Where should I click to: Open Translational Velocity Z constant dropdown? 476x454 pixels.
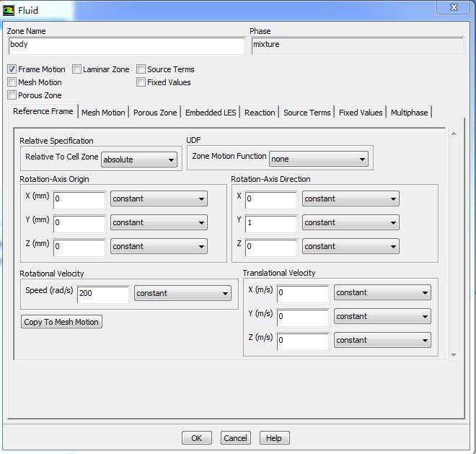382,340
